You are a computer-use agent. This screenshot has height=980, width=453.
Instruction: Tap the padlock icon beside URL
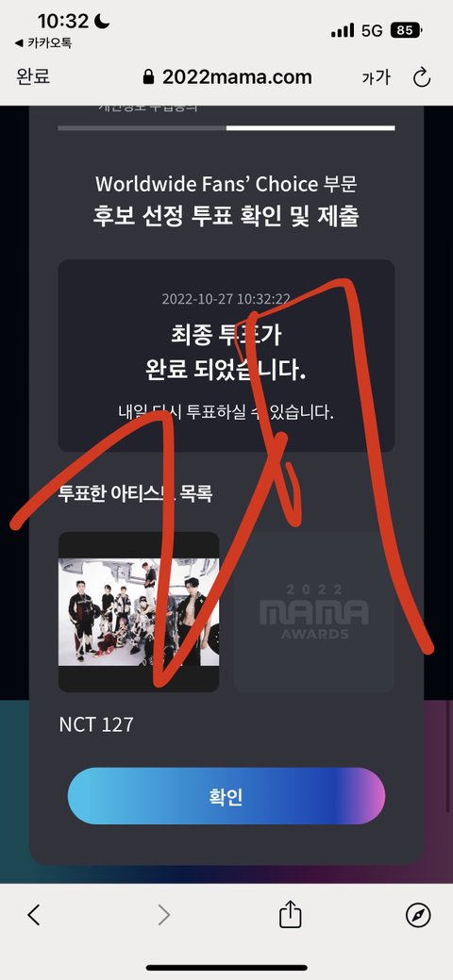pos(148,77)
